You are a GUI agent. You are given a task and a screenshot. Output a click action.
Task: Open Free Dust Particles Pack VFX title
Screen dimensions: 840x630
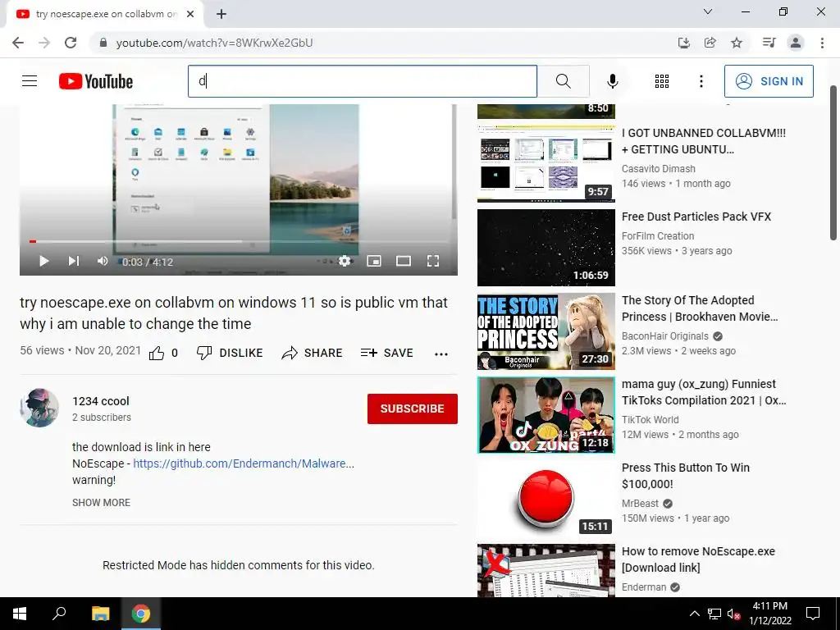tap(696, 217)
